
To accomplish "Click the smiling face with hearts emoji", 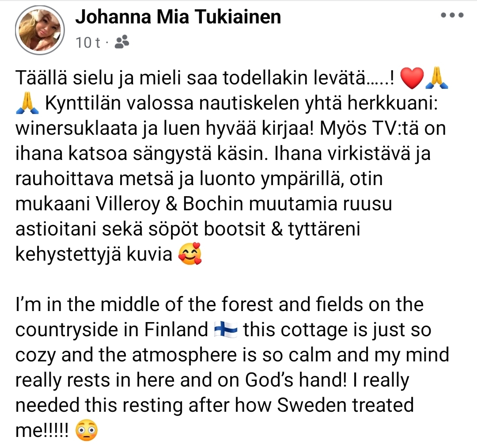I will pyautogui.click(x=189, y=254).
